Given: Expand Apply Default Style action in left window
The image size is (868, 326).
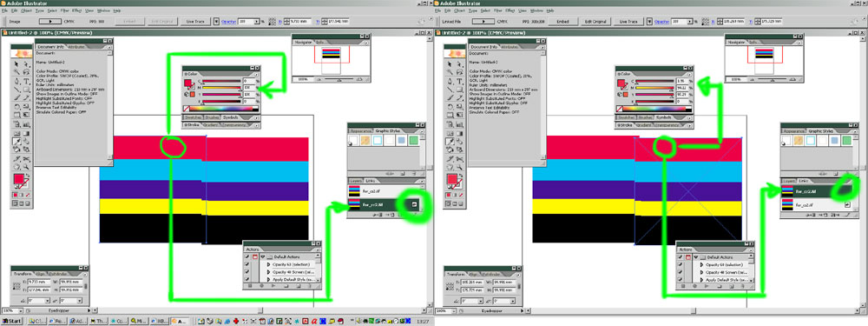Looking at the screenshot, I should click(268, 279).
